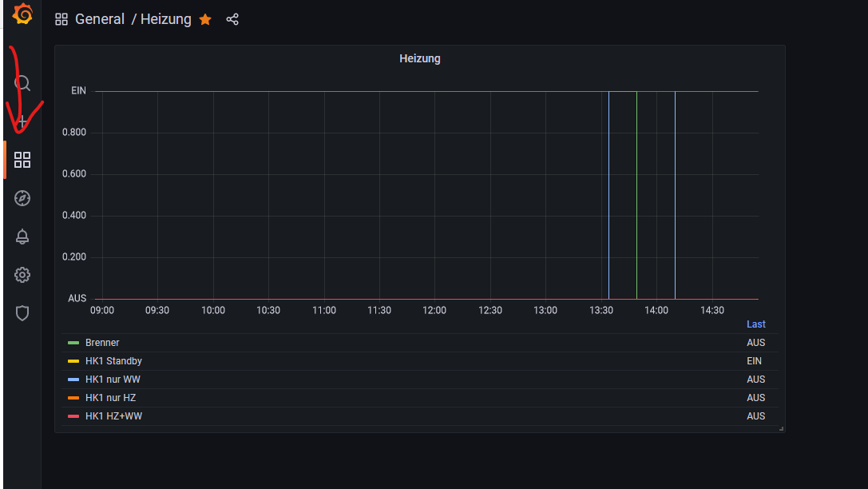Click Heizung dashboard name in breadcrumb
The image size is (868, 489).
[166, 19]
